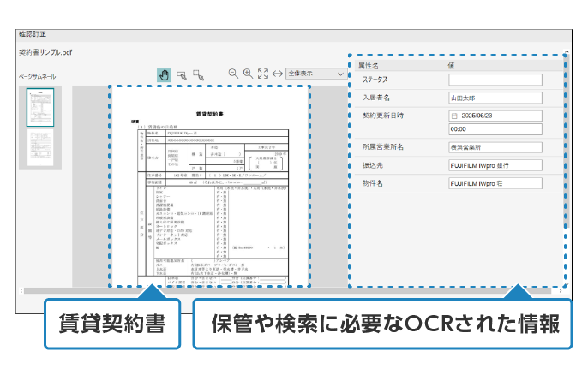Viewport: 588px width, 369px height.
Task: Edit the 物件名 field FUJIFILM IWpro 荘
Action: 495,183
